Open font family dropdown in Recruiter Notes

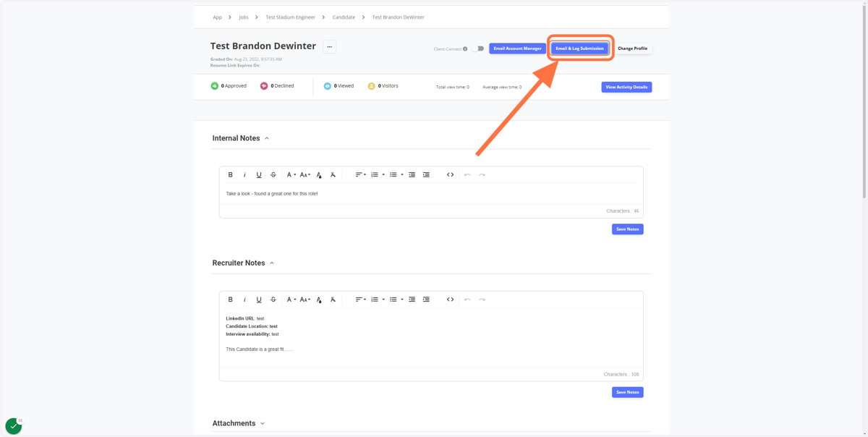[291, 300]
